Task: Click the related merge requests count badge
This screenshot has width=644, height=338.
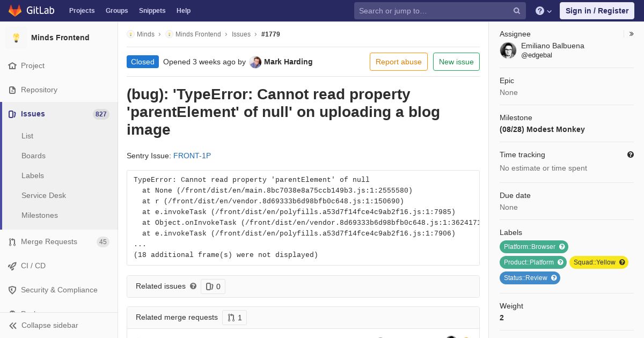Action: coord(235,318)
